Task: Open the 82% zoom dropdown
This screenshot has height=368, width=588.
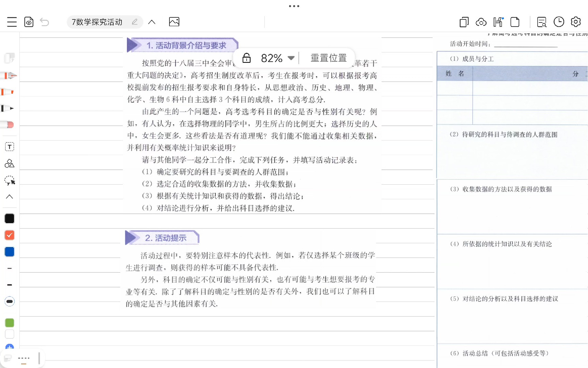Action: [277, 58]
